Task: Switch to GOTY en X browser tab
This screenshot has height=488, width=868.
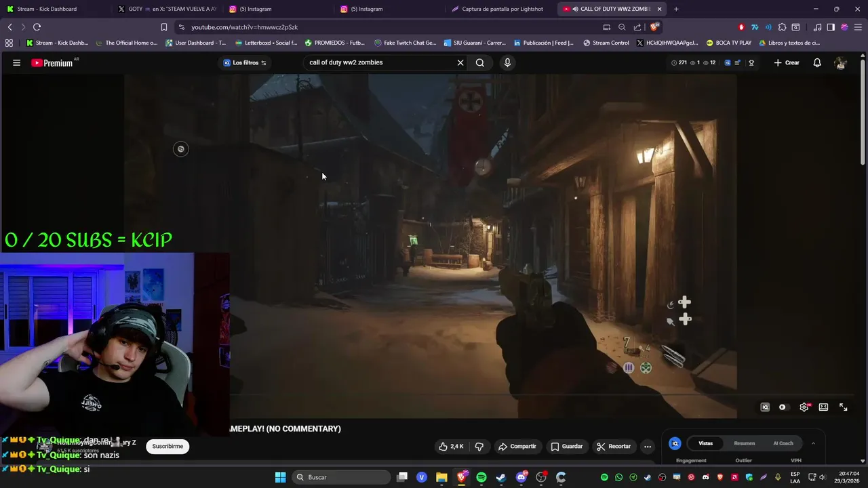Action: [x=167, y=9]
